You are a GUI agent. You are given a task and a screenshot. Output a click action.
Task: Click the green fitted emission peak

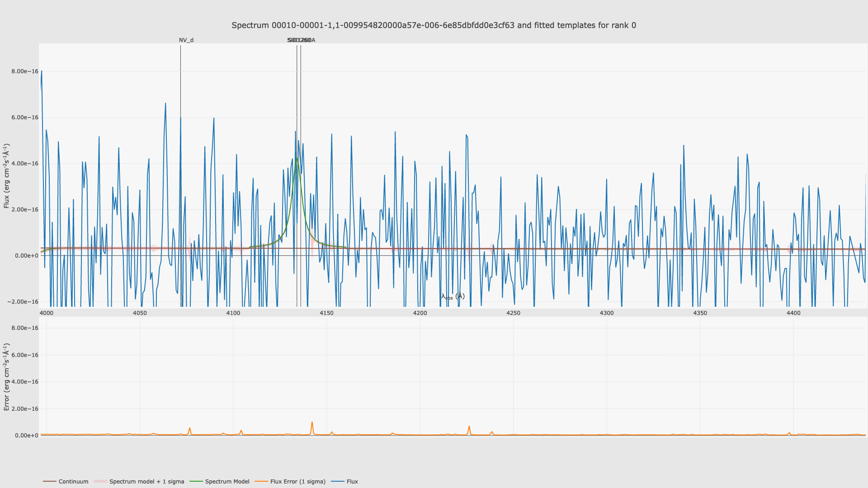[x=297, y=159]
